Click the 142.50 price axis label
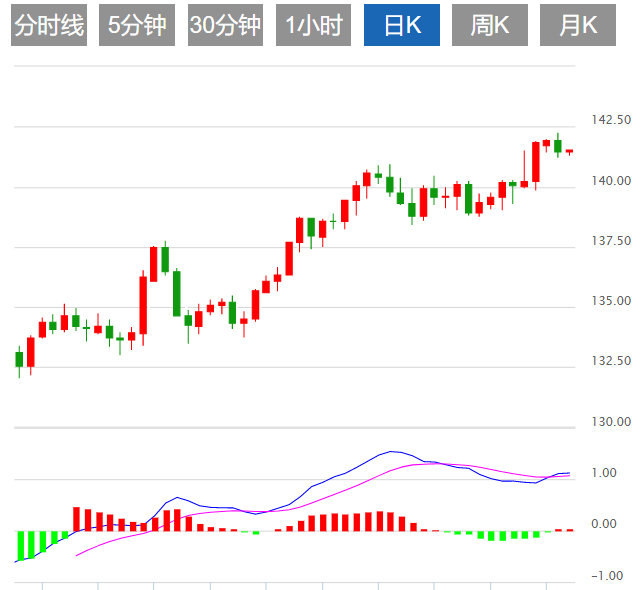The width and height of the screenshot is (642, 590). point(611,120)
